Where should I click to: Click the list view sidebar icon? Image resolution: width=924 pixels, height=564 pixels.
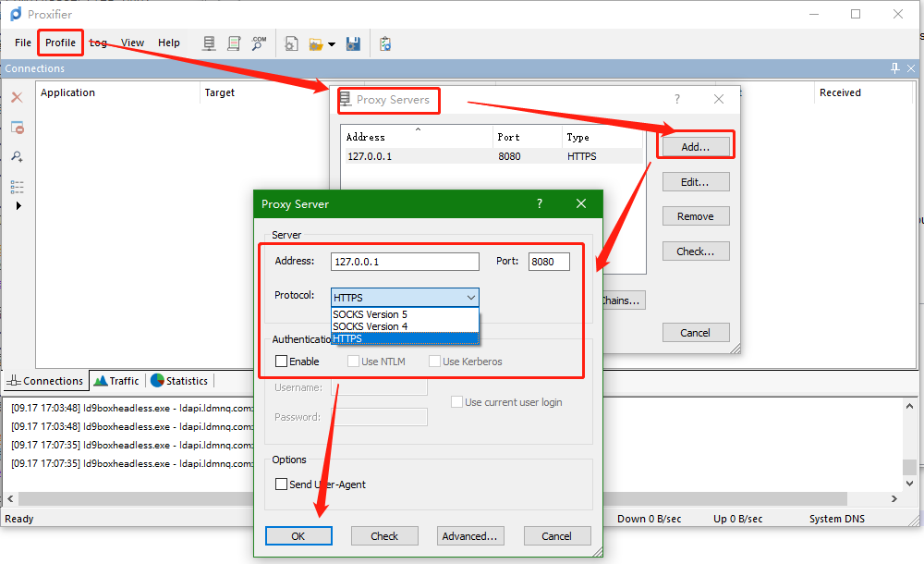coord(17,187)
